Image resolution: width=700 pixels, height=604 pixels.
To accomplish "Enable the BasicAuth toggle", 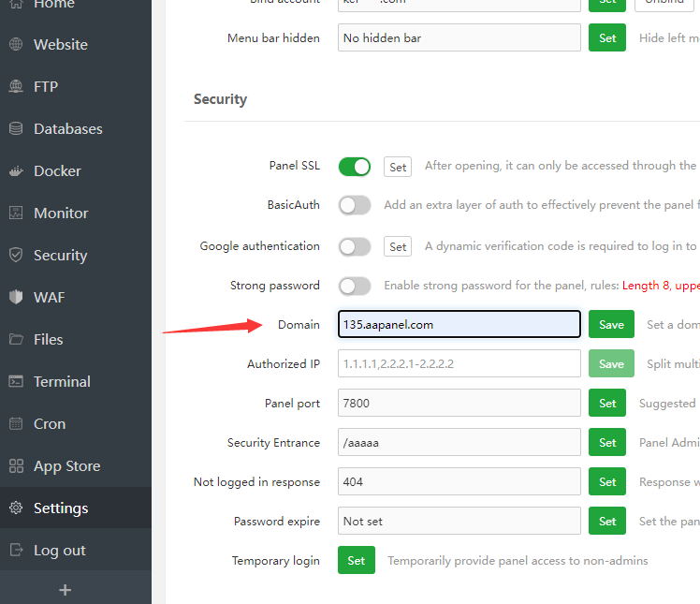I will [355, 205].
